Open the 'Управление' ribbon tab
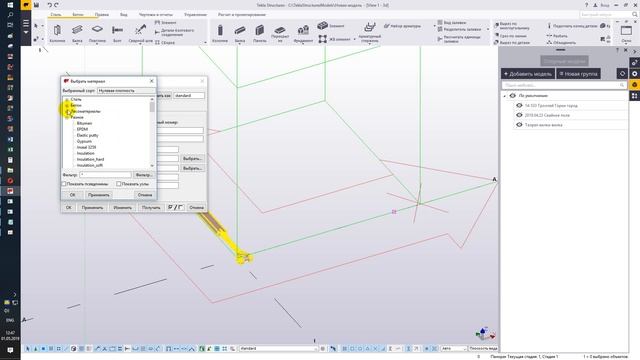This screenshot has width=640, height=360. coord(195,15)
